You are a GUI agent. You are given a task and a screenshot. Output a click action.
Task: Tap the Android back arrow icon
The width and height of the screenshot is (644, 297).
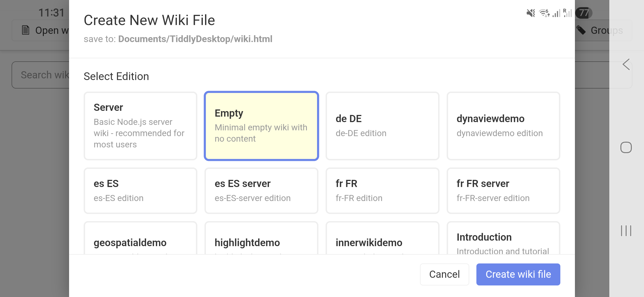(x=626, y=65)
